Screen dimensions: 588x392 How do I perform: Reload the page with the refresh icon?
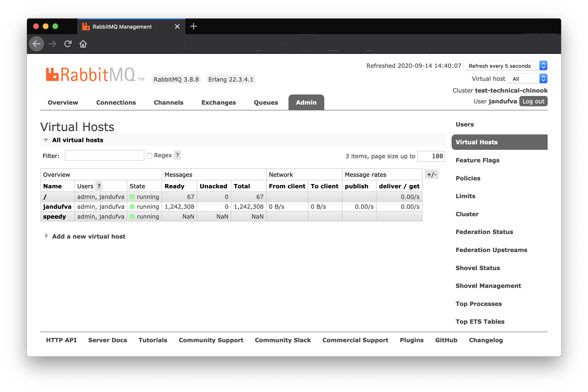(x=68, y=44)
